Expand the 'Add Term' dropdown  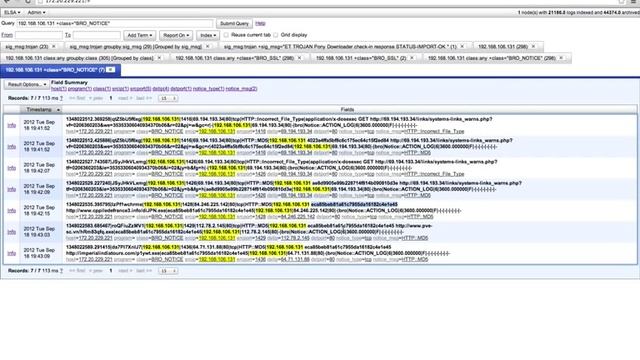pyautogui.click(x=140, y=36)
